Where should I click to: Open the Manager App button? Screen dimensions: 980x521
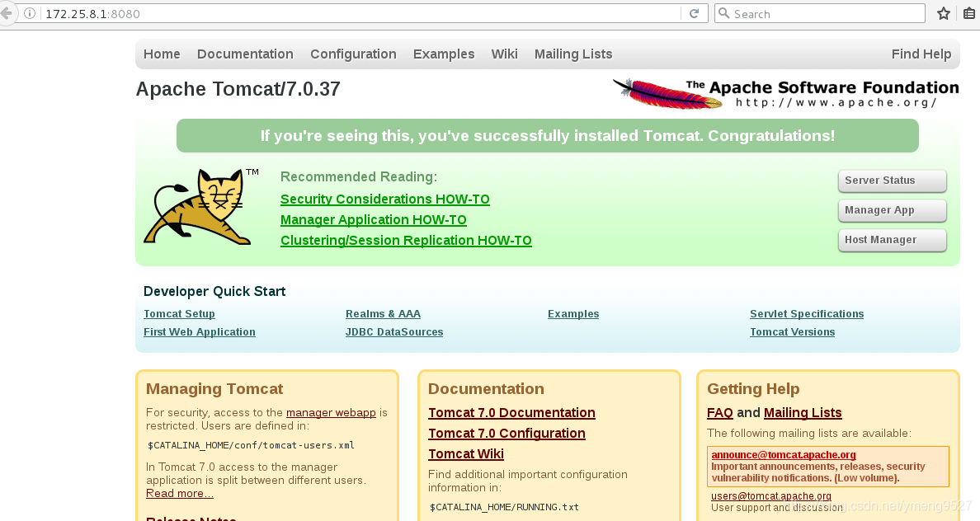coord(892,210)
